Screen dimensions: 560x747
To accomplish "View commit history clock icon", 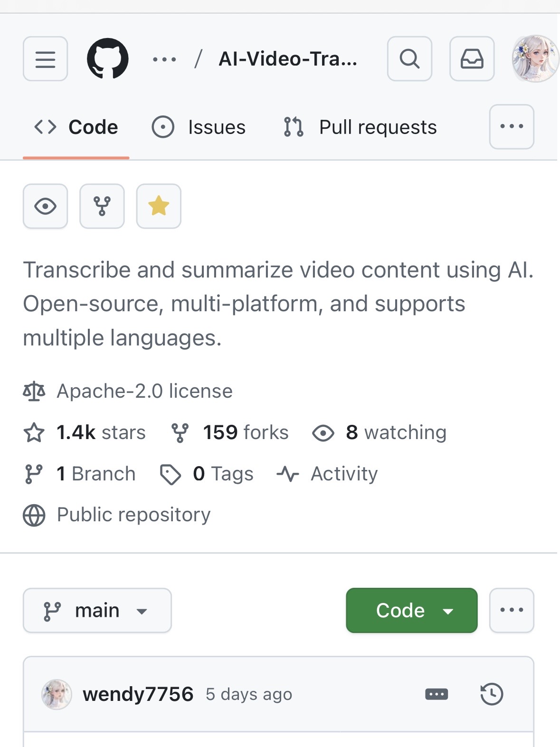I will pyautogui.click(x=491, y=694).
